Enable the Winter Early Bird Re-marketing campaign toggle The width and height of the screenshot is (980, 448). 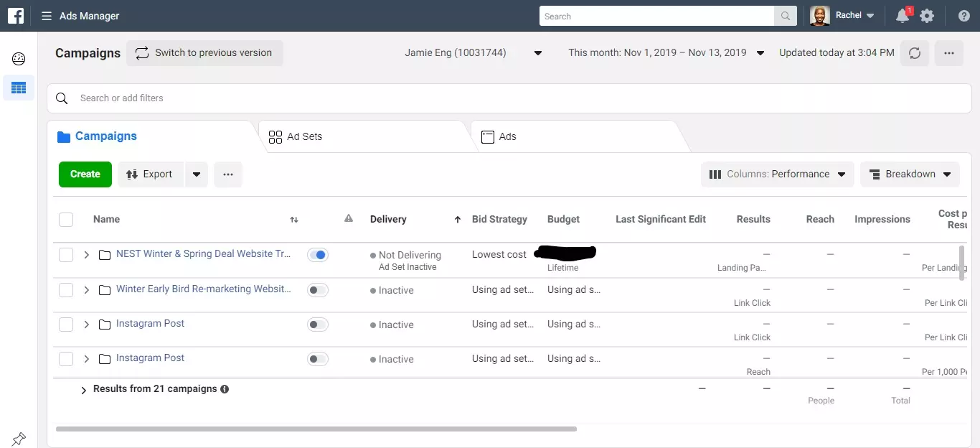317,290
